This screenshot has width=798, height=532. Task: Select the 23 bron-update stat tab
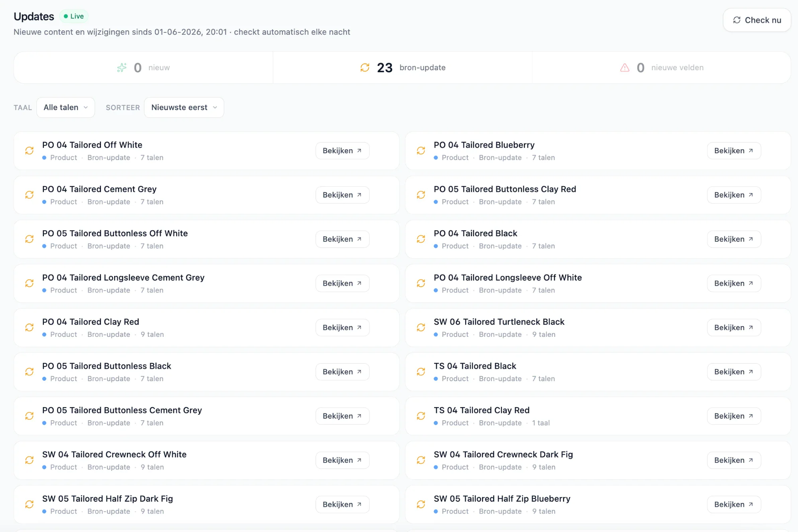[x=403, y=67]
